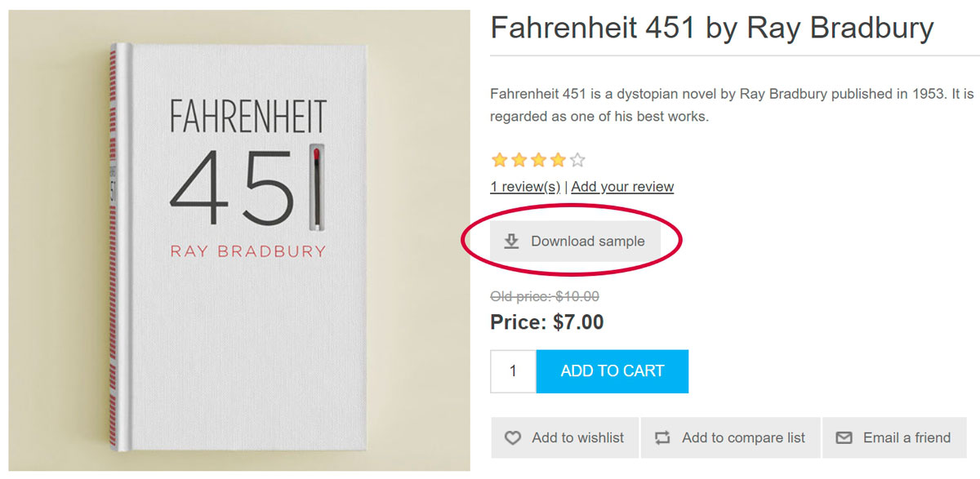Screen dimensions: 980x479
Task: Click the struck-through old price text
Action: click(544, 296)
